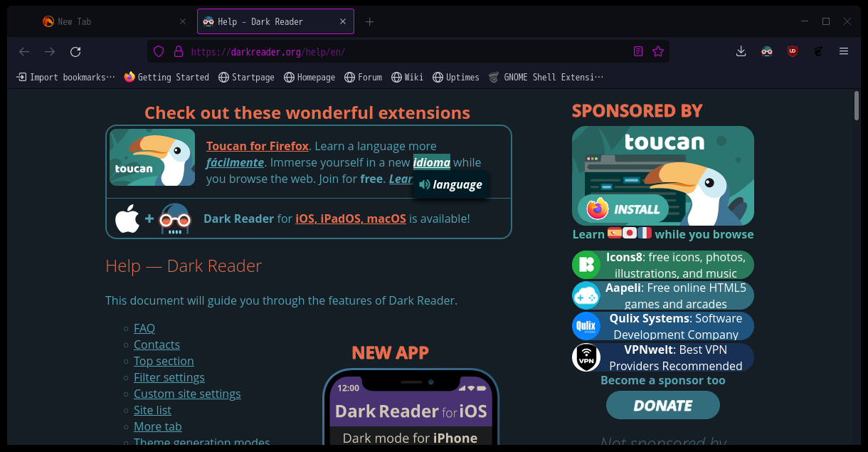Image resolution: width=868 pixels, height=452 pixels.
Task: Open the Getting Started bookmark
Action: (166, 77)
